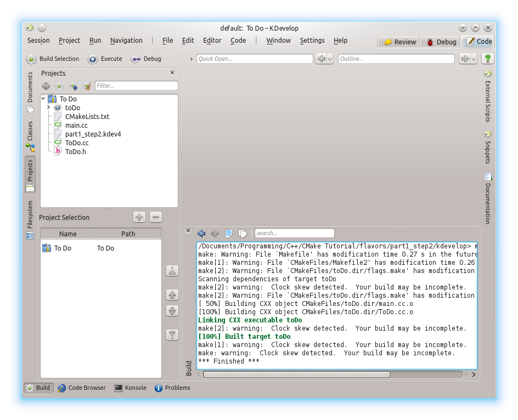Focus the Outline field
The height and width of the screenshot is (420, 518).
(x=396, y=59)
